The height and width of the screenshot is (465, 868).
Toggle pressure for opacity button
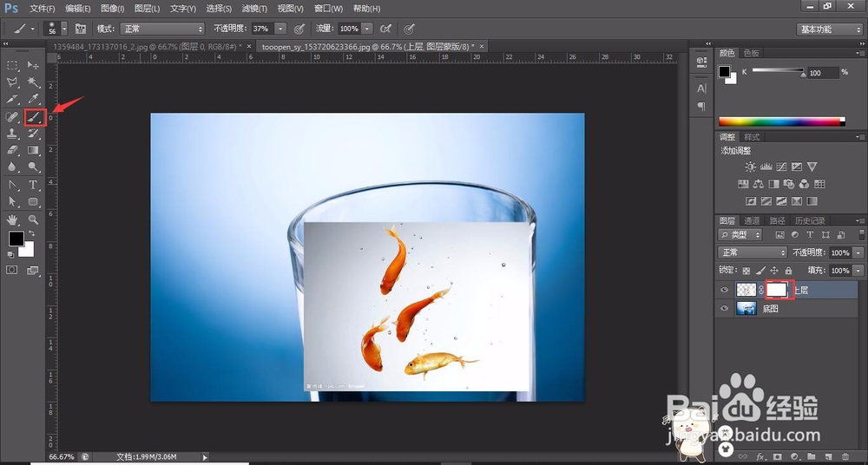coord(299,29)
